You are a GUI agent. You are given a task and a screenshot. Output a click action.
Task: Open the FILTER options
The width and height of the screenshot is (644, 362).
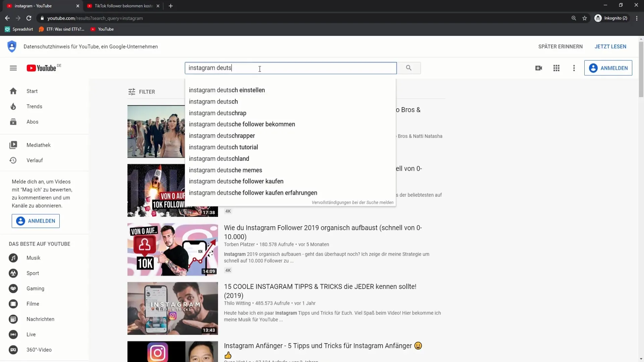pos(142,92)
